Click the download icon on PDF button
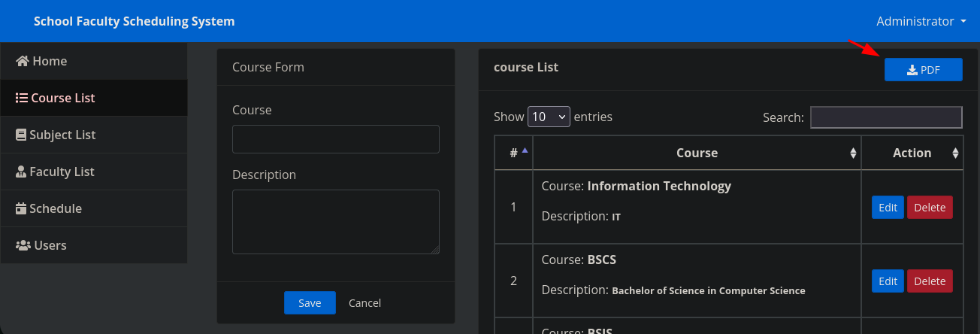 tap(912, 70)
